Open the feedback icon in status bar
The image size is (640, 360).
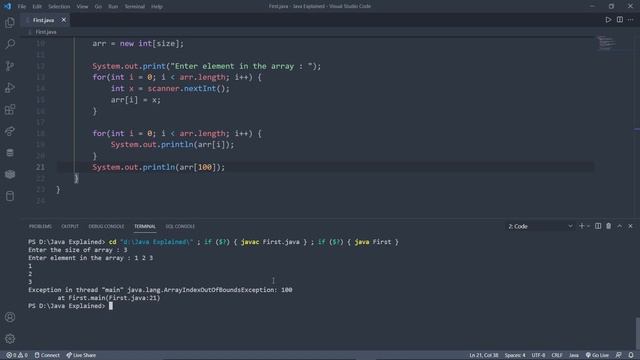coord(619,355)
